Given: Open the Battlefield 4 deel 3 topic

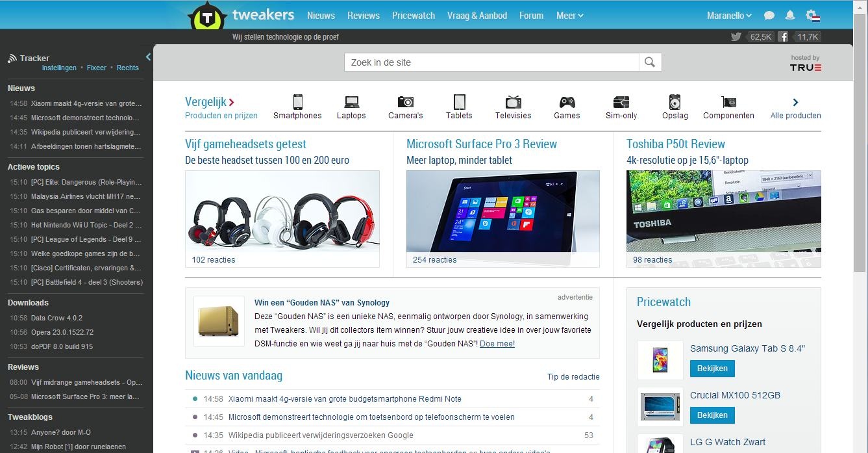Looking at the screenshot, I should (x=86, y=282).
